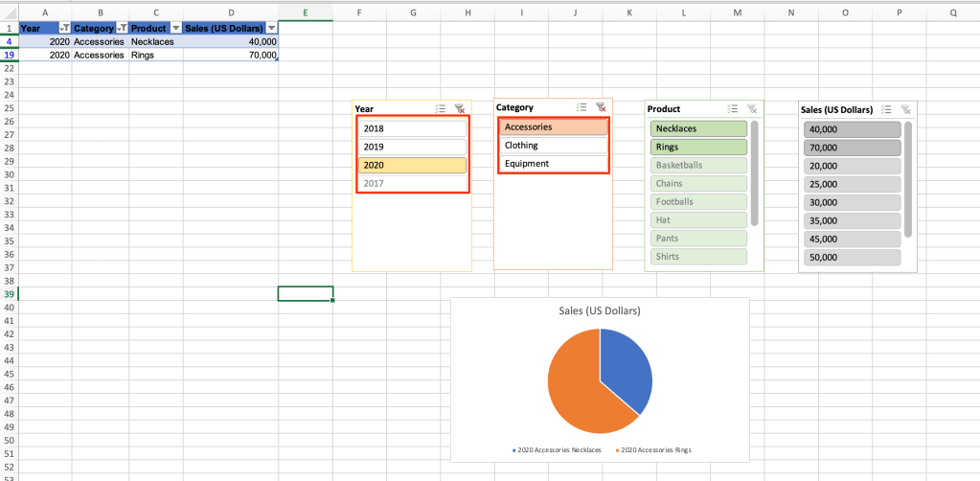The image size is (980, 481).
Task: Click Accessories cell in row 19
Action: click(100, 55)
